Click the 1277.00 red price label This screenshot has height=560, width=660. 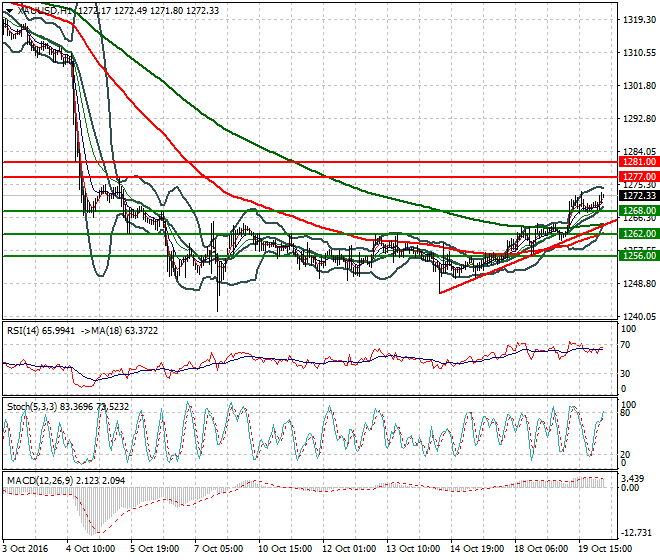(639, 177)
